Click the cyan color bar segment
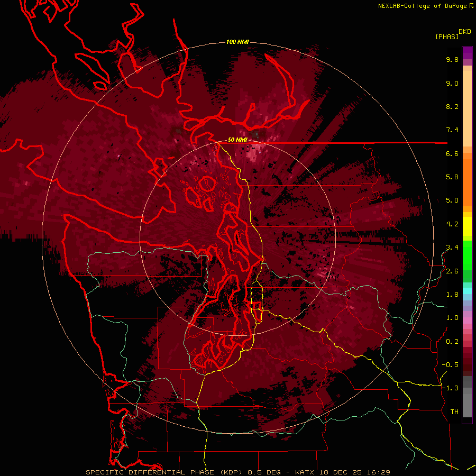This screenshot has height=476, width=476. pos(467,291)
